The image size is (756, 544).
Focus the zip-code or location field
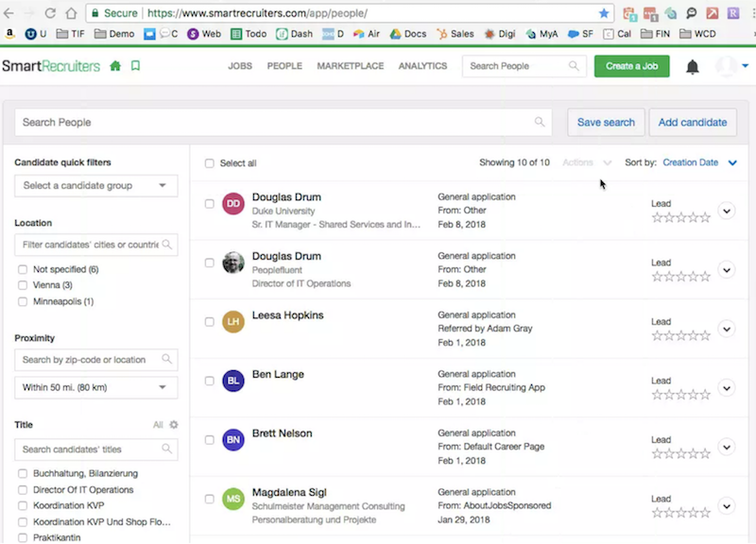(x=96, y=360)
